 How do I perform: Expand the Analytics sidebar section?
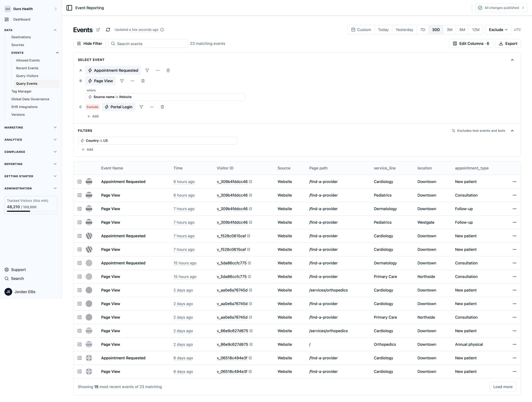55,140
